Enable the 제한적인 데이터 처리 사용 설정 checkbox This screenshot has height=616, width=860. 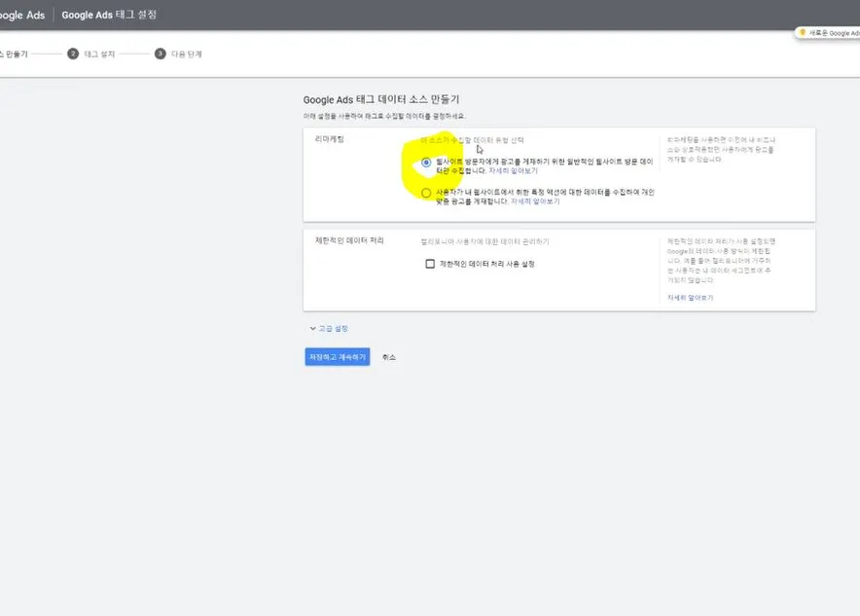coord(431,263)
